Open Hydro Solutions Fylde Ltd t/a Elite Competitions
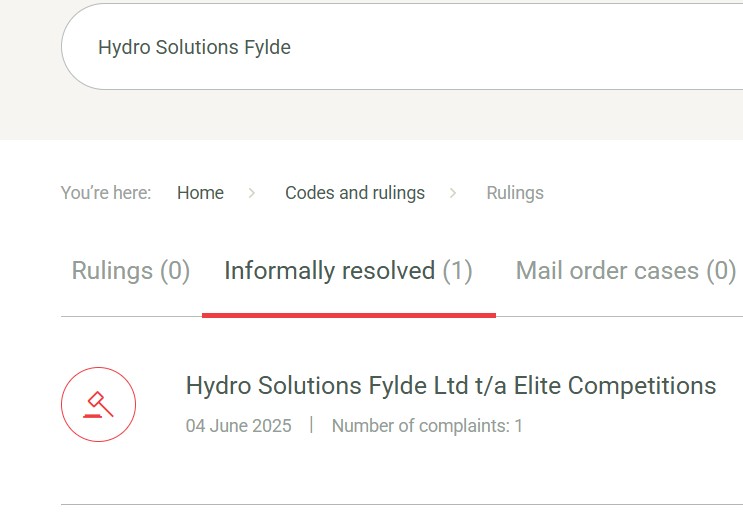The height and width of the screenshot is (522, 743). pos(451,386)
